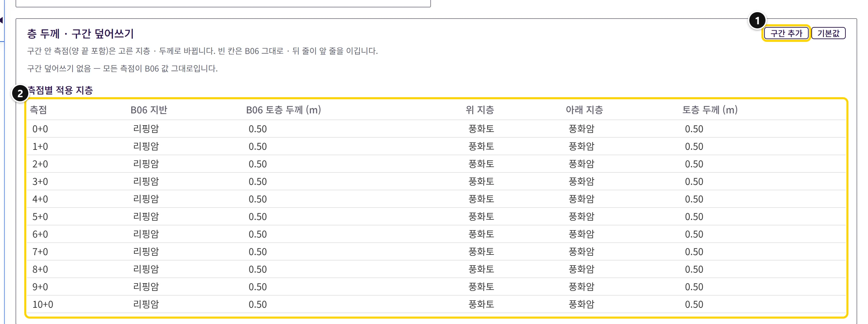Viewport: 868px width, 324px height.
Task: Click station cell 9+0
Action: 40,287
